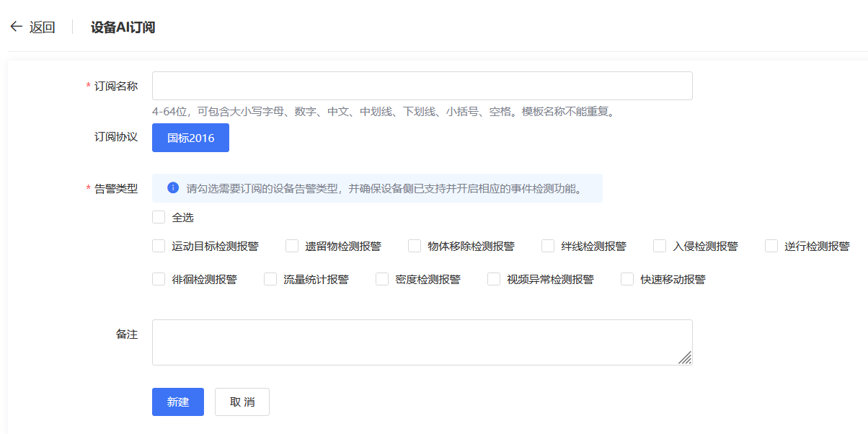
Task: Click the 取消 button
Action: click(x=242, y=402)
